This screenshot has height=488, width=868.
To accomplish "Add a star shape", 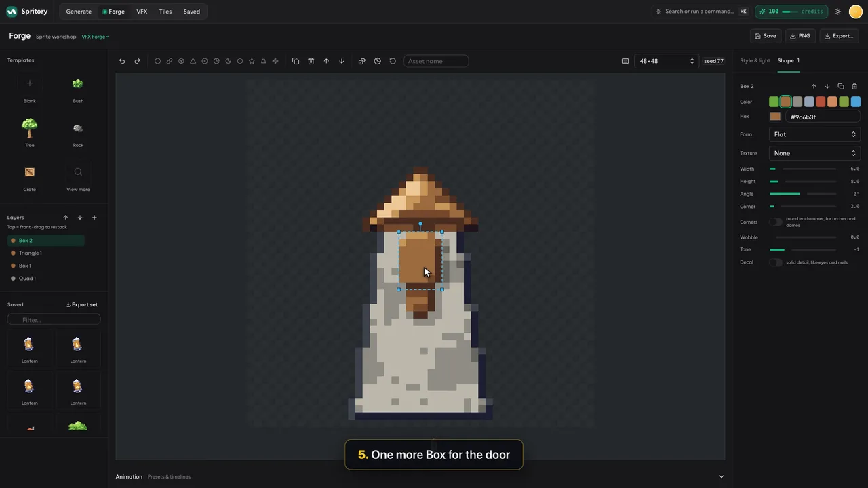I will pos(252,61).
